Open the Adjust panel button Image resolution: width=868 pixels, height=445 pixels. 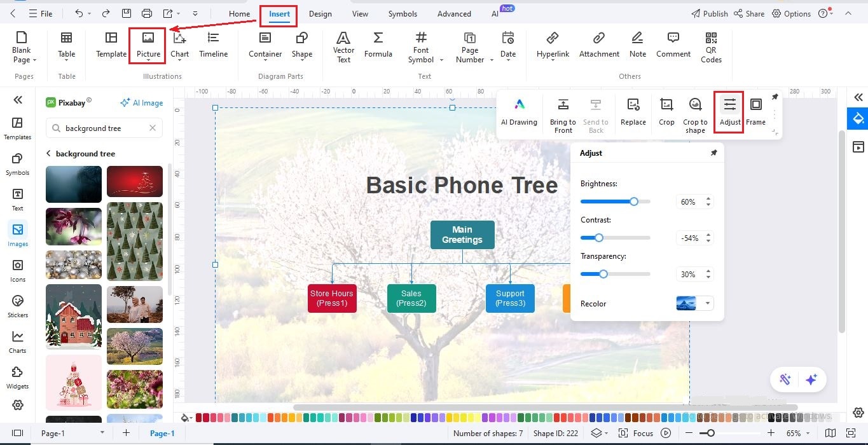coord(729,112)
